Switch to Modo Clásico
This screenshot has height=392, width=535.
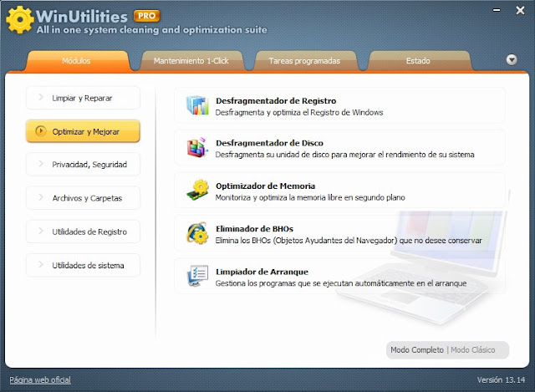point(473,350)
